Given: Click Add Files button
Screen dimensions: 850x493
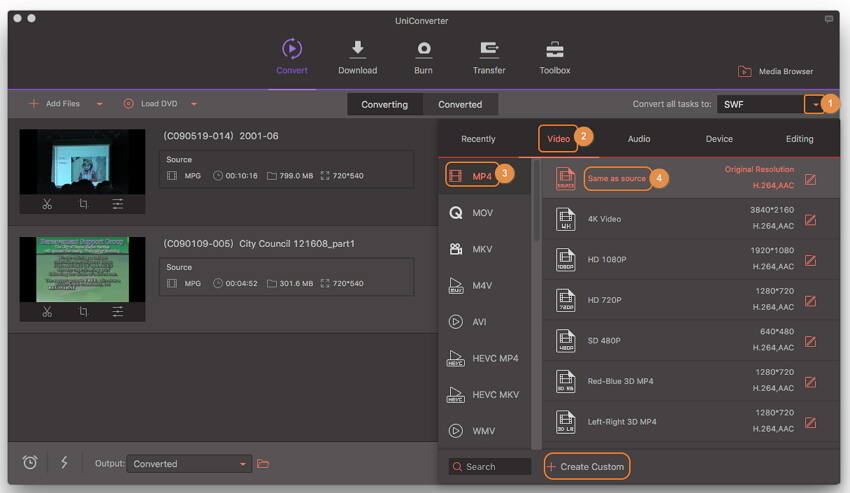Looking at the screenshot, I should point(54,104).
